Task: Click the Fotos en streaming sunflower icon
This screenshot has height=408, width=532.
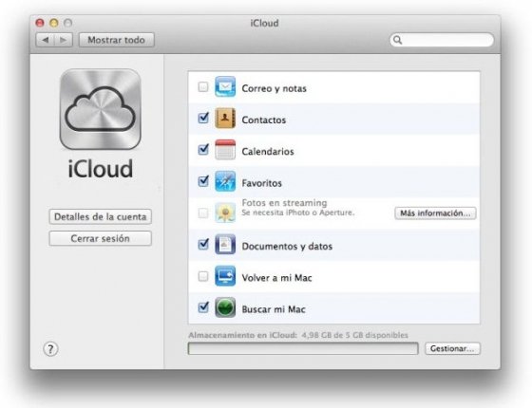Action: pyautogui.click(x=225, y=213)
